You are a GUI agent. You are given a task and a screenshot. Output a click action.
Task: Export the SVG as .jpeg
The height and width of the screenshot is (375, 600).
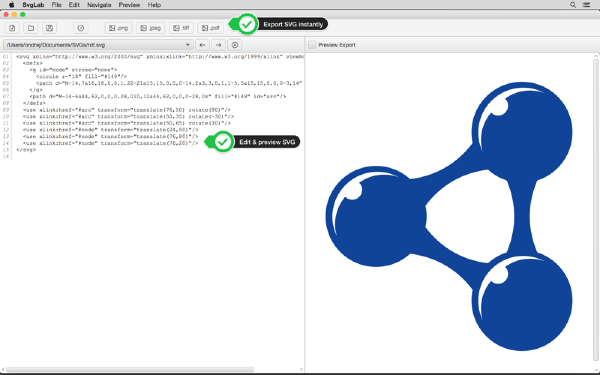pos(150,28)
